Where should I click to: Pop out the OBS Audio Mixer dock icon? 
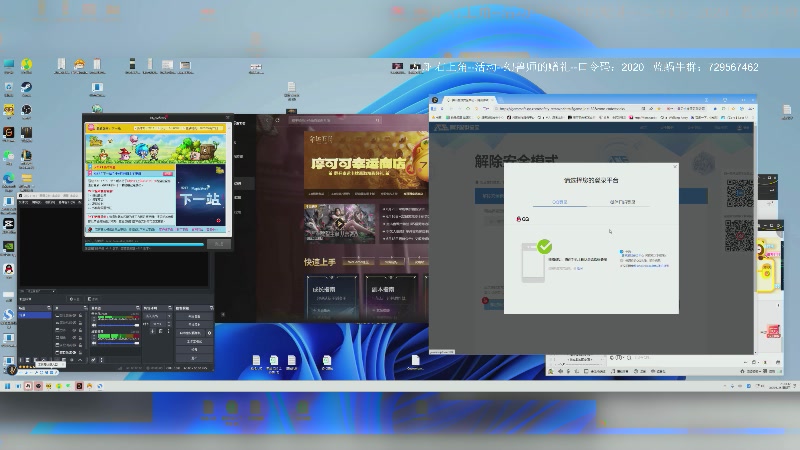point(138,308)
